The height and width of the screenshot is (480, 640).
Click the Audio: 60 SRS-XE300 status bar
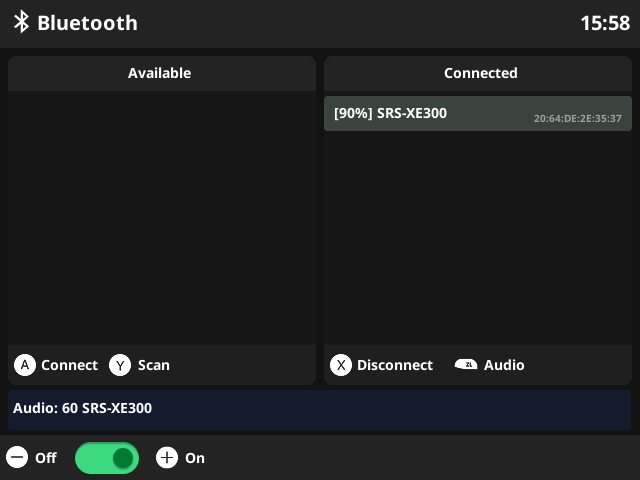(320, 409)
